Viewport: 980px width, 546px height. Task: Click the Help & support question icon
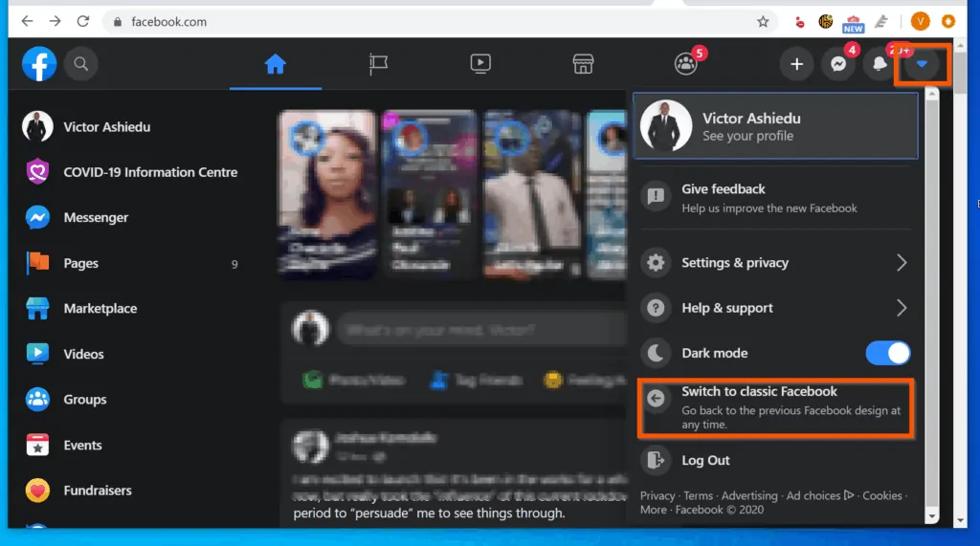(x=656, y=307)
